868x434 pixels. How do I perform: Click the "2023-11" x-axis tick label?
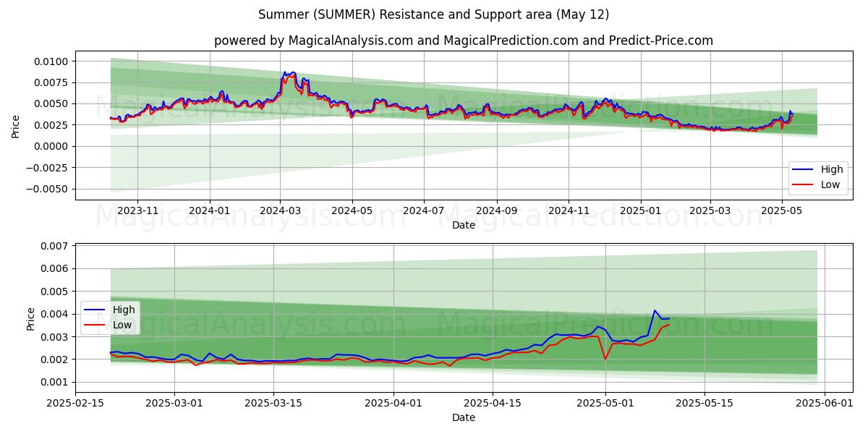(137, 210)
